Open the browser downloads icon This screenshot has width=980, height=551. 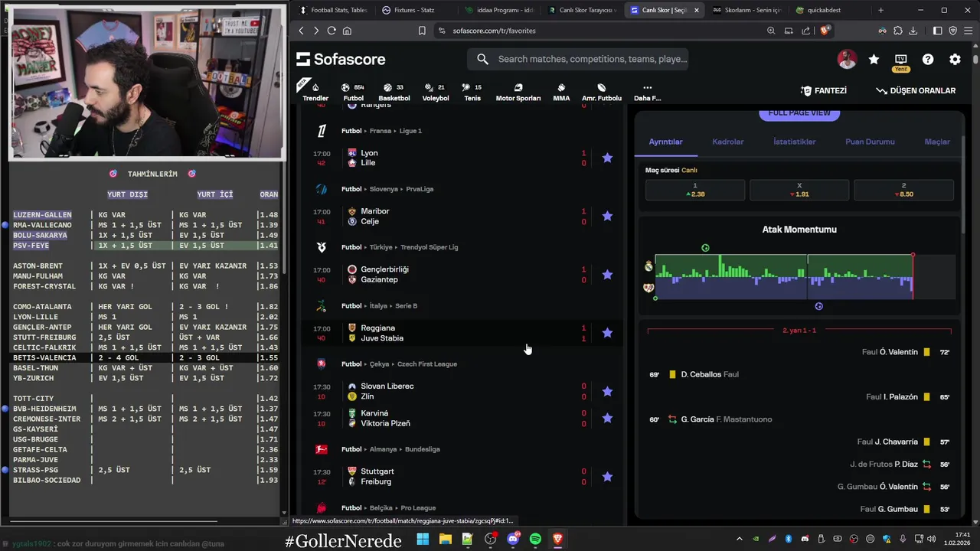[914, 31]
